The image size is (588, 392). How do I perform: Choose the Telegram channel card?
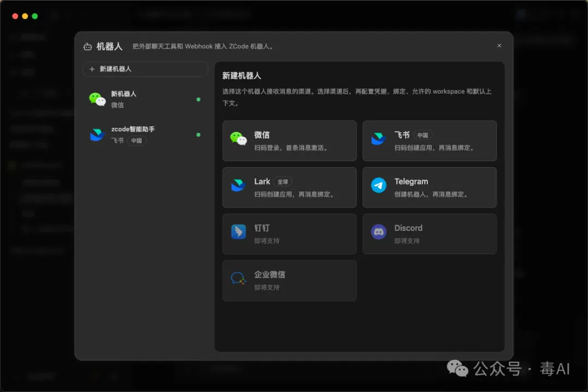coord(430,187)
